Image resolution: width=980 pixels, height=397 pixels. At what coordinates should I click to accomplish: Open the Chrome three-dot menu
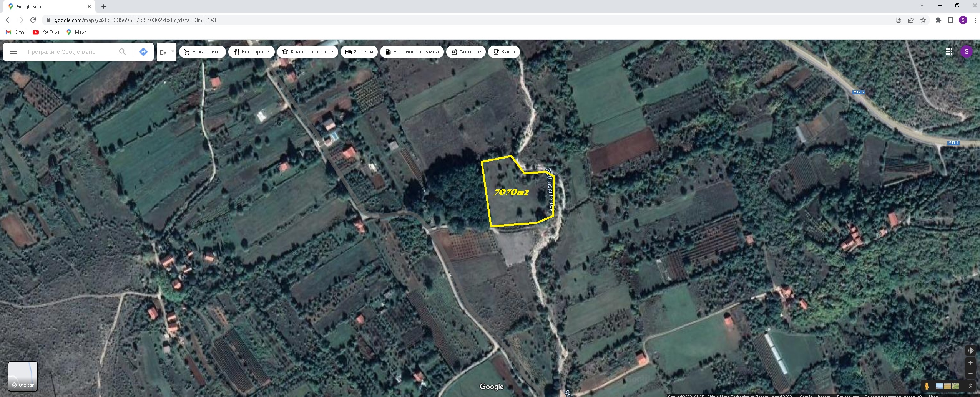click(975, 20)
